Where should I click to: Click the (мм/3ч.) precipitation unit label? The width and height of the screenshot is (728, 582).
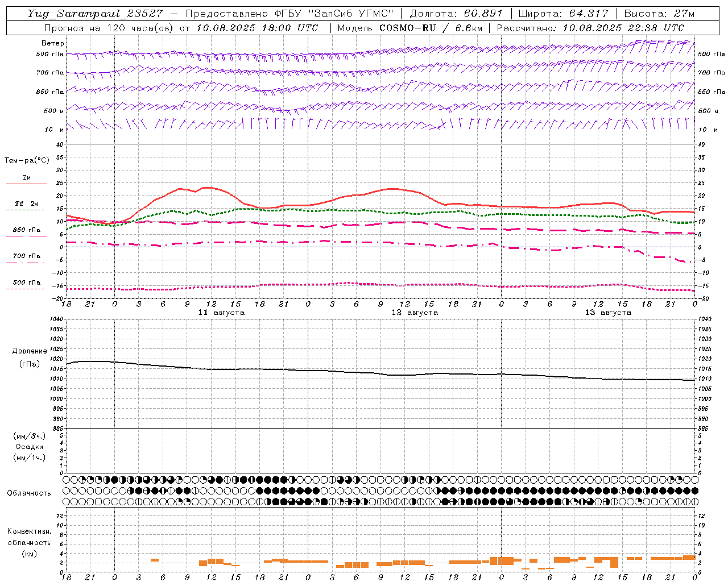tap(30, 436)
